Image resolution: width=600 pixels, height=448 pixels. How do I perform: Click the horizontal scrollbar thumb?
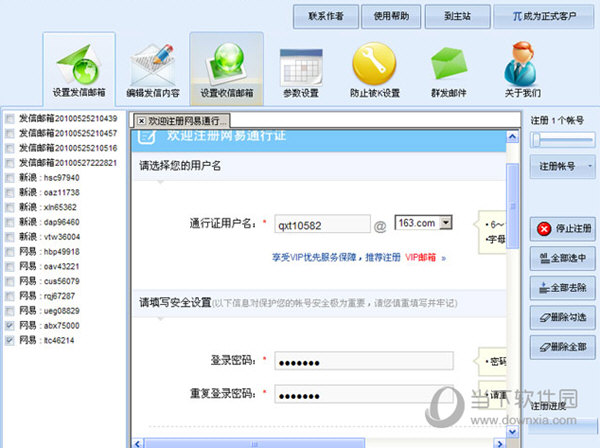coord(254,444)
